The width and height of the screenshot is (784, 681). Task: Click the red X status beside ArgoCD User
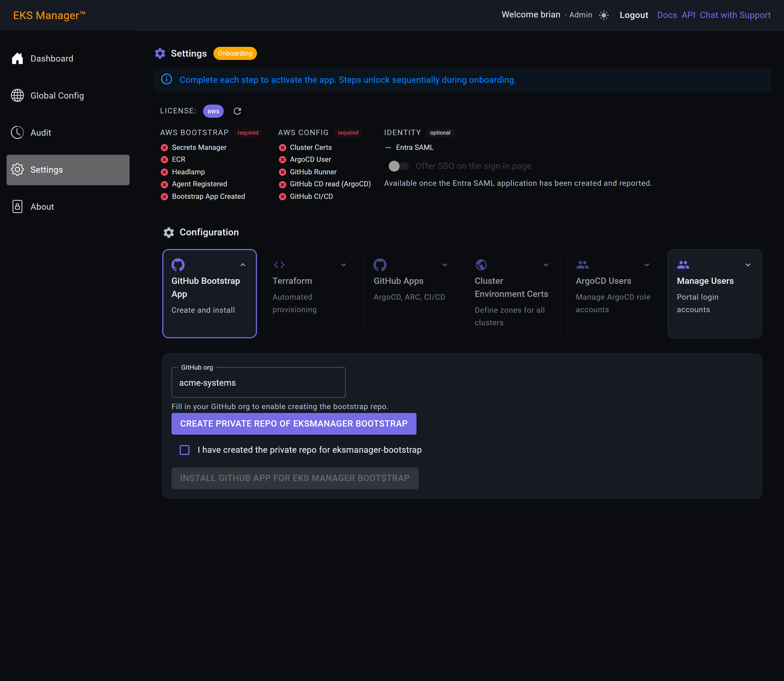tap(283, 160)
